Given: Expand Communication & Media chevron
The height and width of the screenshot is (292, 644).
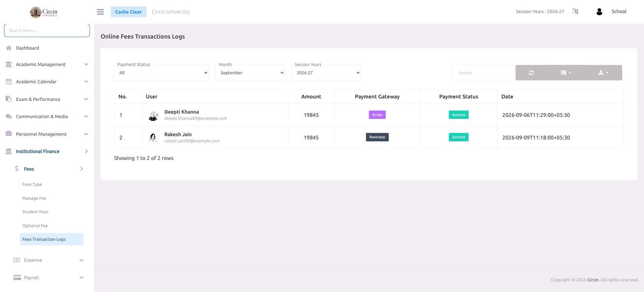Looking at the screenshot, I should point(86,116).
